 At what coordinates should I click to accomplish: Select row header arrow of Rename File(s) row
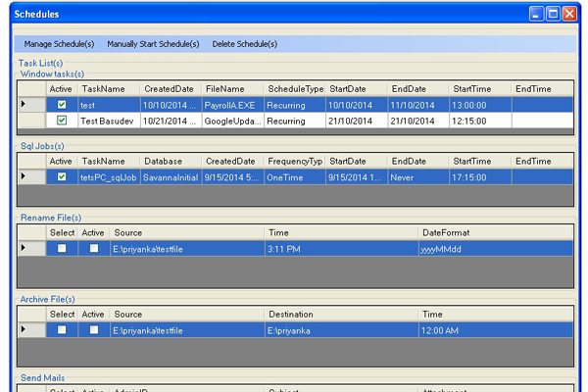pos(32,248)
